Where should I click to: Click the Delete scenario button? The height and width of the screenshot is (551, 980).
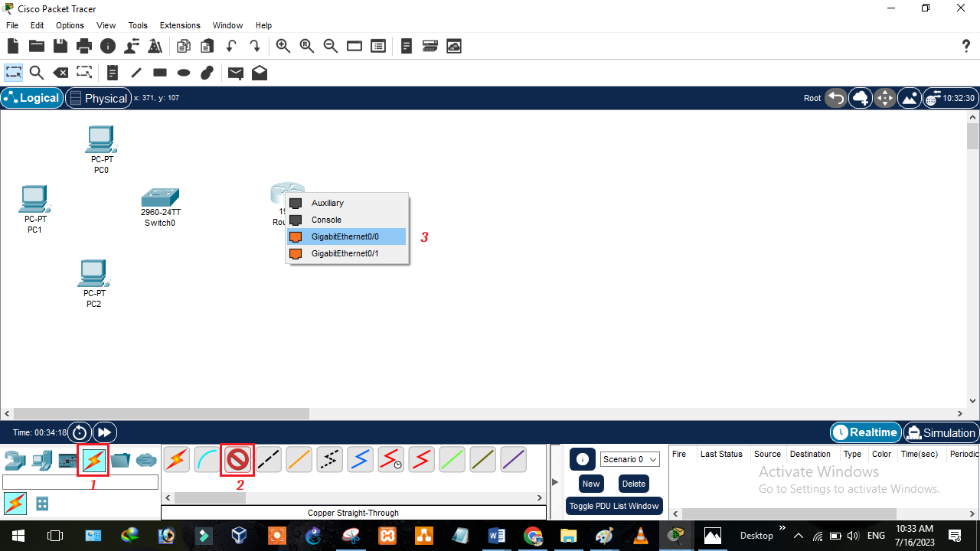(633, 484)
